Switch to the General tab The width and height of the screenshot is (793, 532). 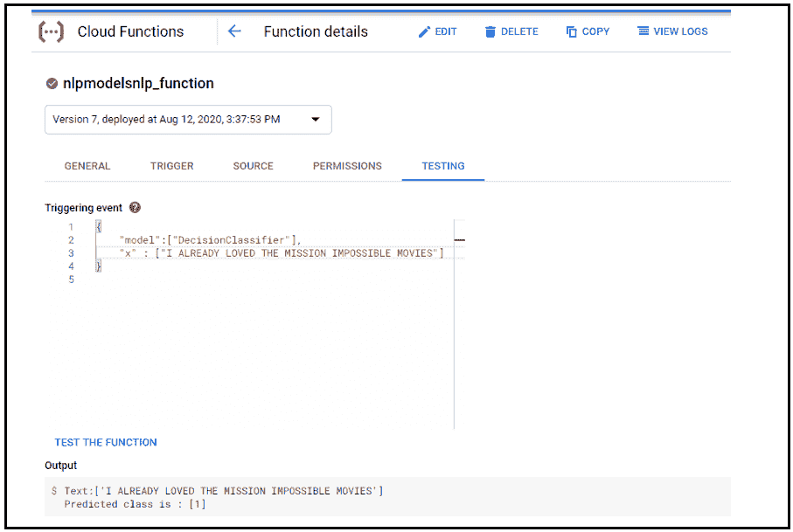87,166
